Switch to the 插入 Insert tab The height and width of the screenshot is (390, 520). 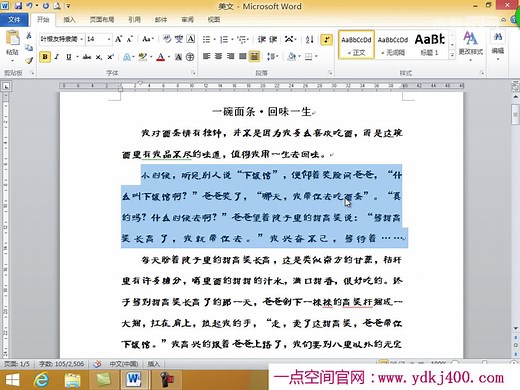click(x=69, y=20)
